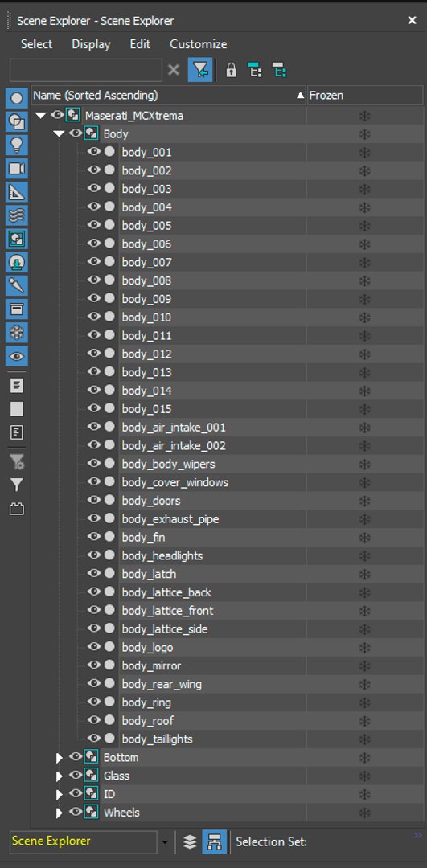The image size is (427, 868).
Task: Switch to Sort by Hierarchy mode icon
Action: (215, 842)
